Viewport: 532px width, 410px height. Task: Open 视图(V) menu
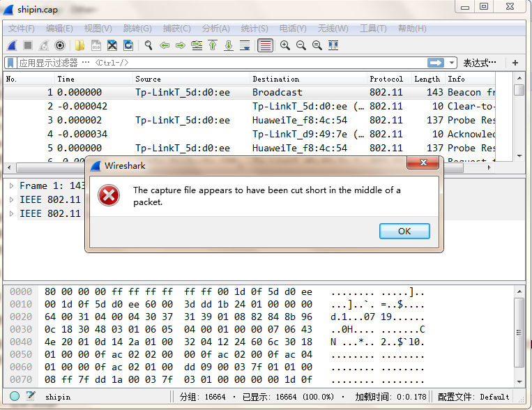[98, 29]
